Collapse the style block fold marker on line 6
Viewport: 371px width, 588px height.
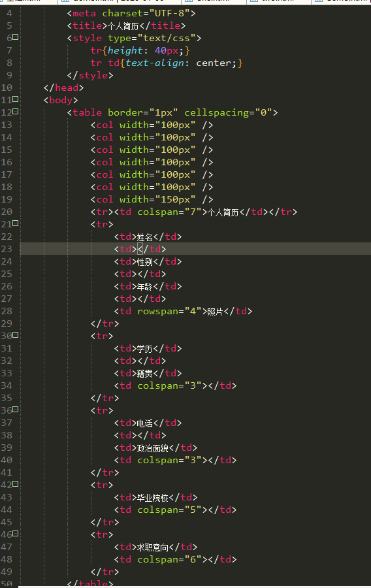pyautogui.click(x=16, y=37)
